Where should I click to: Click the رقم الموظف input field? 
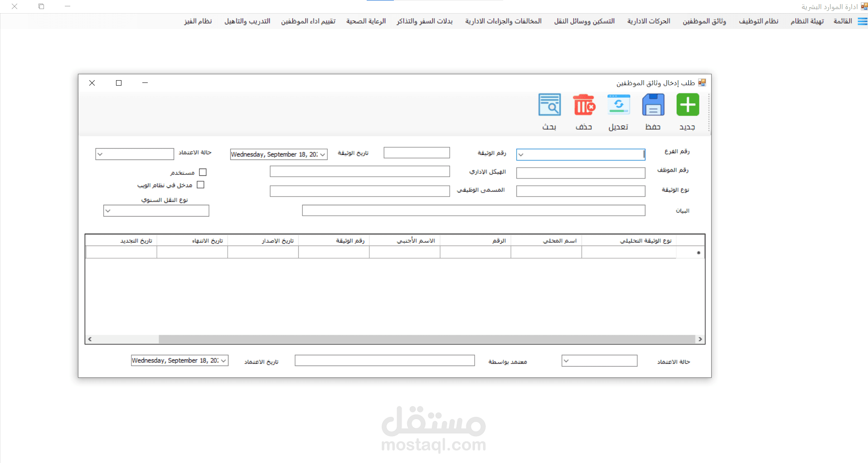581,173
